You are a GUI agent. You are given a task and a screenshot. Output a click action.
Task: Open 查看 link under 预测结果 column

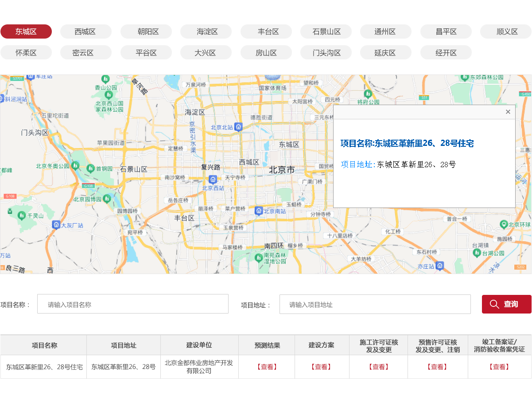(267, 367)
